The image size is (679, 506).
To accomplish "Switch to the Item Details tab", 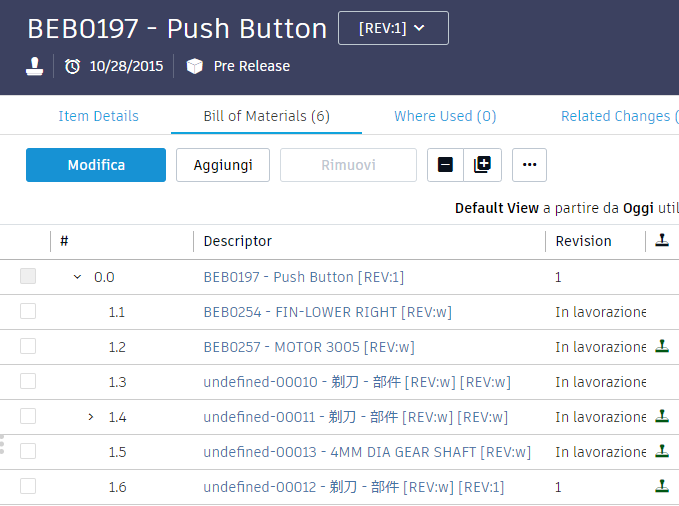I will (98, 116).
